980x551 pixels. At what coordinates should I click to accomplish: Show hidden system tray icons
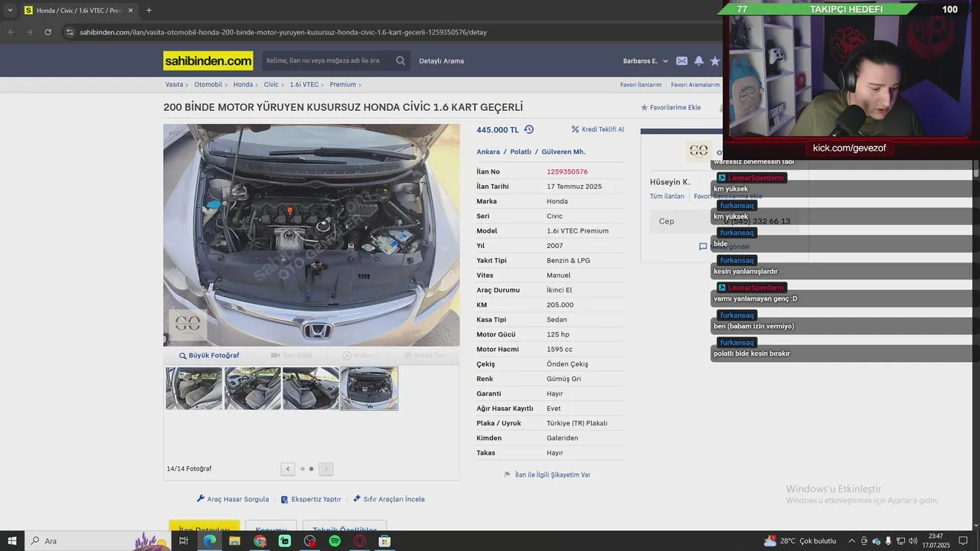click(851, 541)
